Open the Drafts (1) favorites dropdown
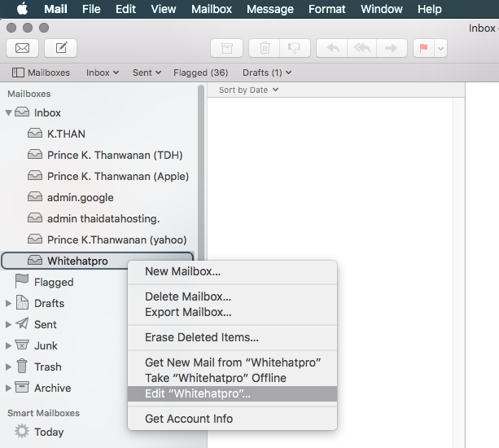Viewport: 499px width, 448px height. pos(267,72)
